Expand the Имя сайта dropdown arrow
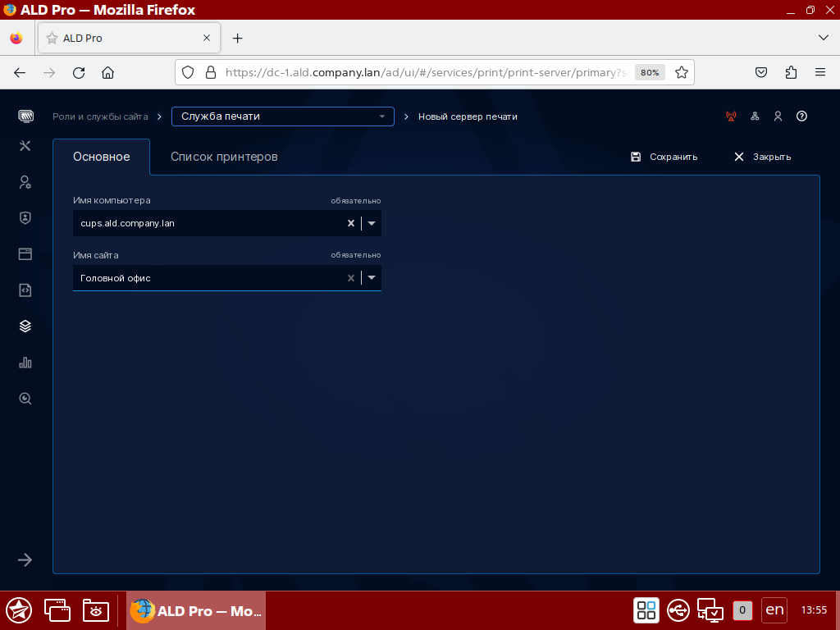 [x=372, y=278]
